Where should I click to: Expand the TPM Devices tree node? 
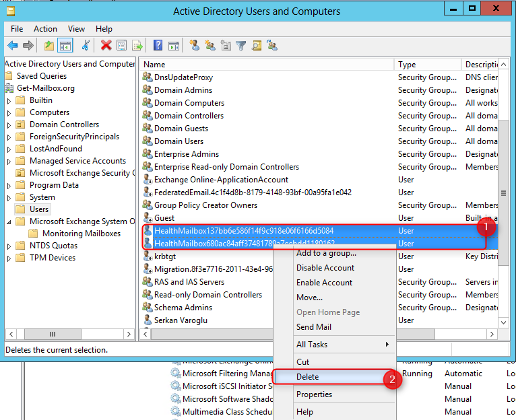pos(9,258)
